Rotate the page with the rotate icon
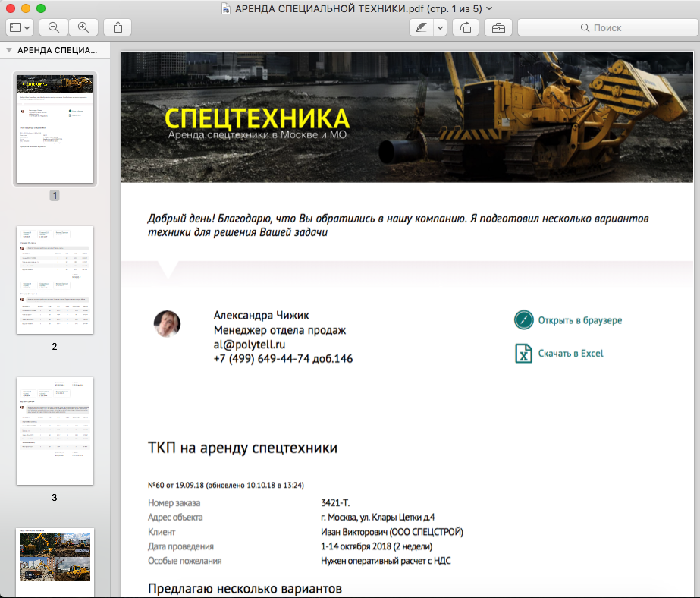The image size is (700, 598). click(466, 27)
